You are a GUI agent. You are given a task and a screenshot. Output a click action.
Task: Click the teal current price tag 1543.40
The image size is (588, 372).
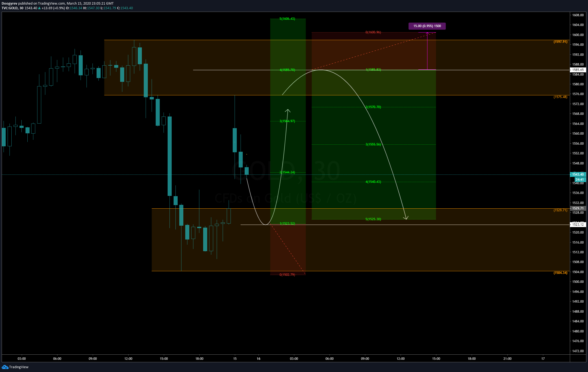click(578, 174)
